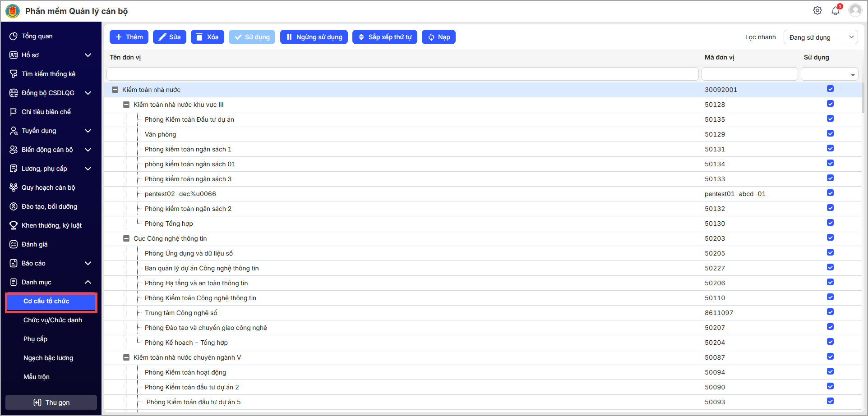The image size is (868, 416).
Task: Open the user avatar profile
Action: point(855,10)
